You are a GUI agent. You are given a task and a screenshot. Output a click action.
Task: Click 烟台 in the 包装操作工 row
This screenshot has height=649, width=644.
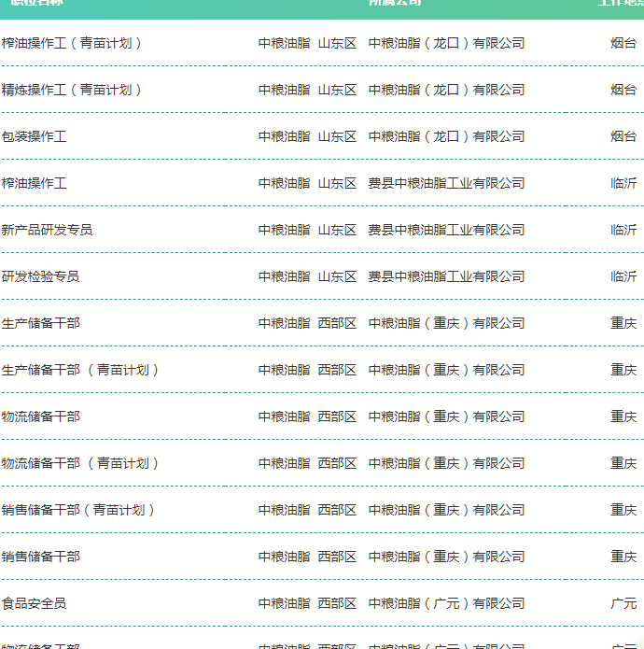coord(623,136)
